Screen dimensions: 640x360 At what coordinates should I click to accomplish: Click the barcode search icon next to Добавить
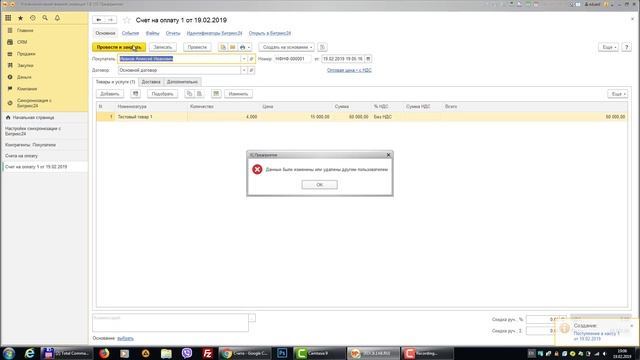point(136,94)
